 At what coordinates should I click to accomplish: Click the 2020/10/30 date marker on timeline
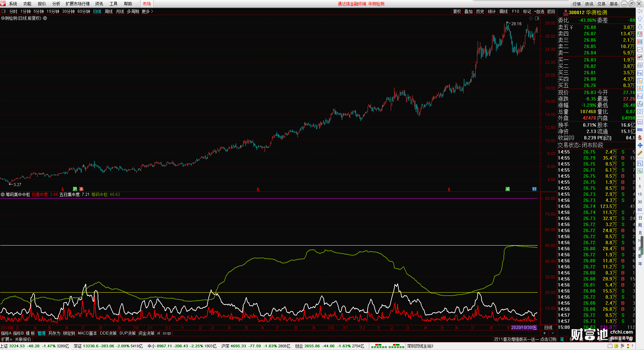tap(524, 327)
